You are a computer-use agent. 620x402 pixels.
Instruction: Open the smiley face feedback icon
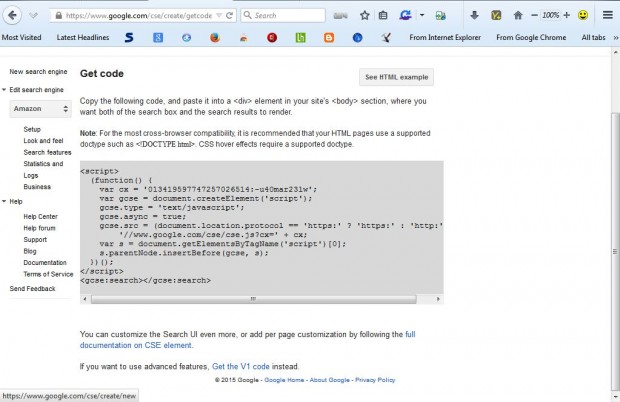click(583, 15)
